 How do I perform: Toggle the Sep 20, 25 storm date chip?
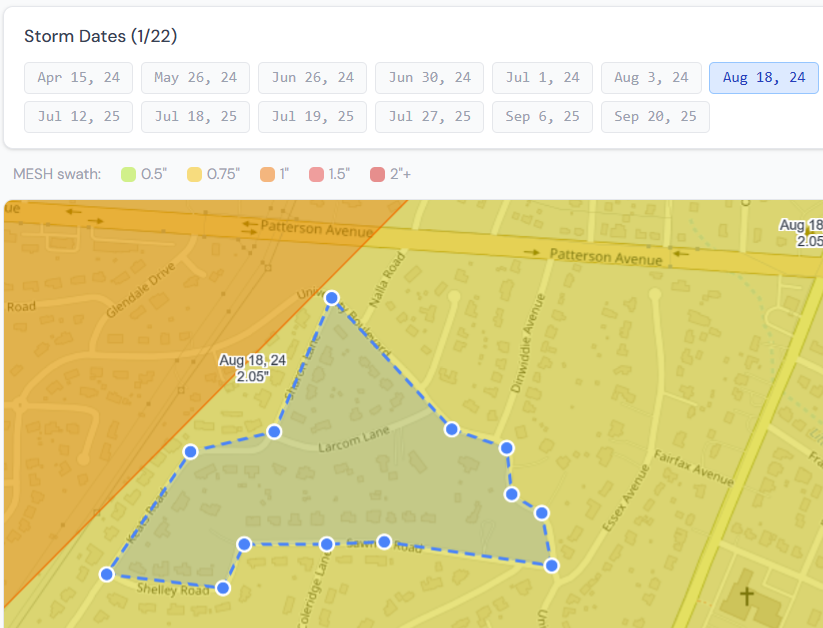tap(655, 116)
